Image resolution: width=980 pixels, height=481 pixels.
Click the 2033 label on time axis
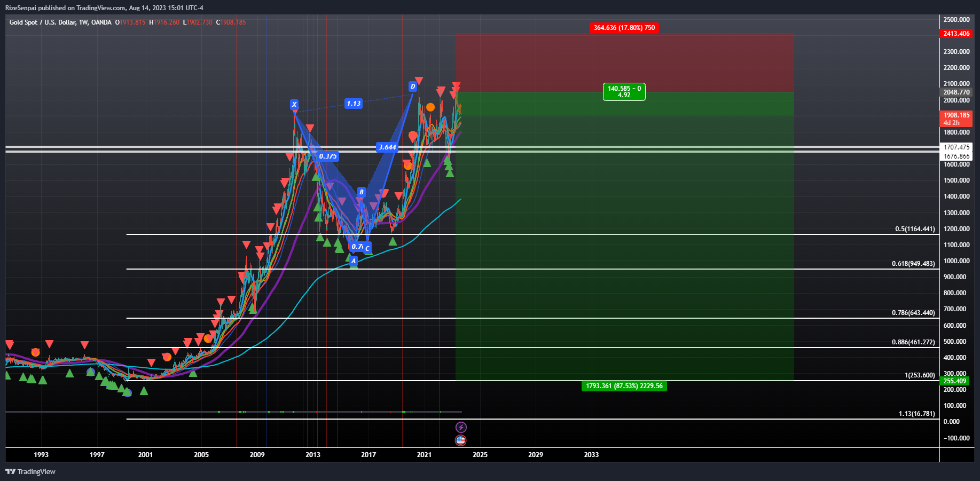(x=591, y=455)
